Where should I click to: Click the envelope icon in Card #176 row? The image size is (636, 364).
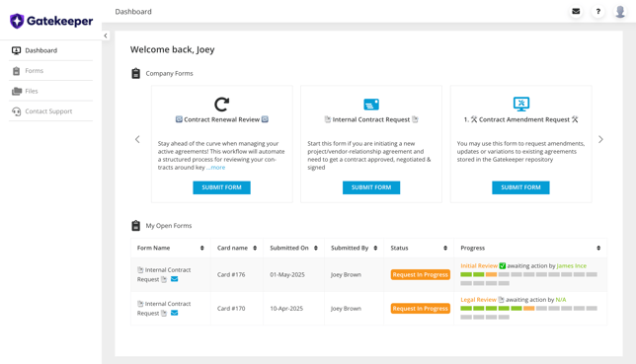pos(174,279)
